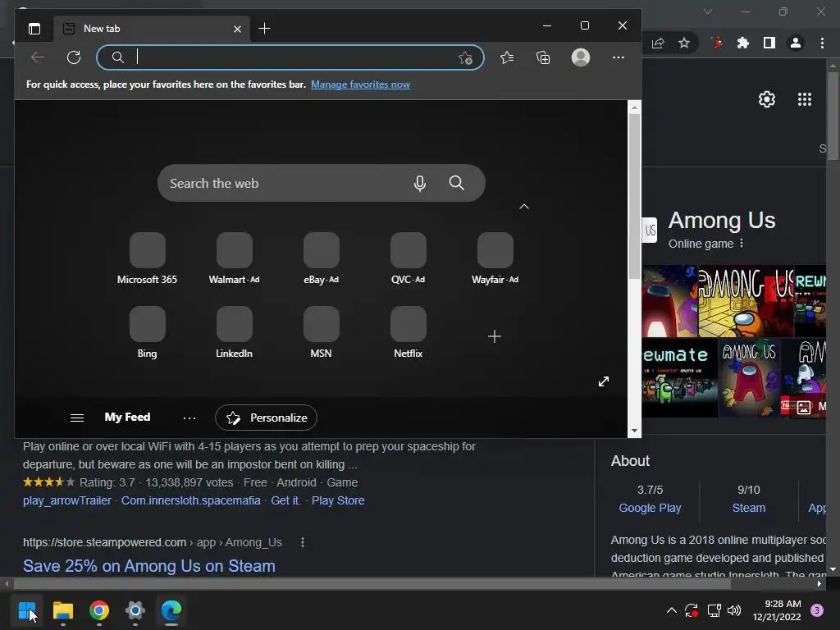Follow Manage favorites now link
This screenshot has height=630, width=840.
[361, 84]
